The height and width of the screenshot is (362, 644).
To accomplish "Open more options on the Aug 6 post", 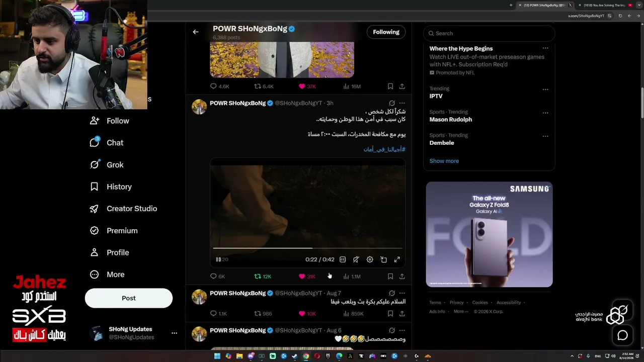I will [x=402, y=330].
